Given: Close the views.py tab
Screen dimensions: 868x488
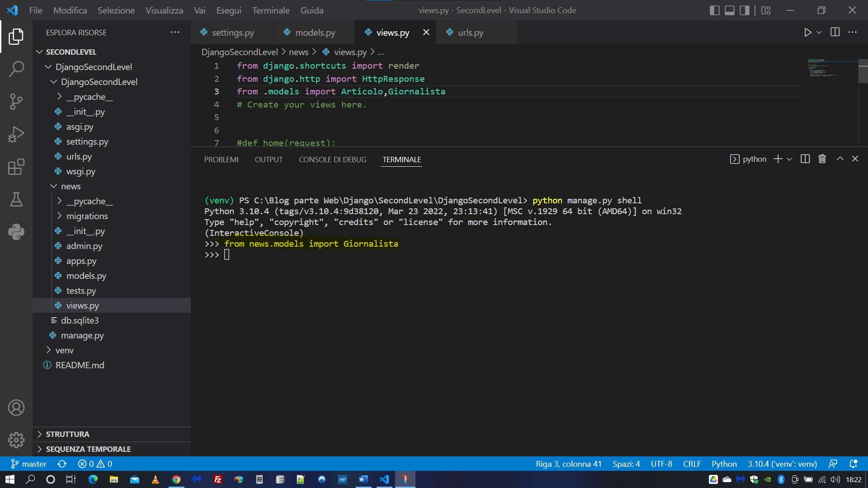Looking at the screenshot, I should (x=426, y=32).
